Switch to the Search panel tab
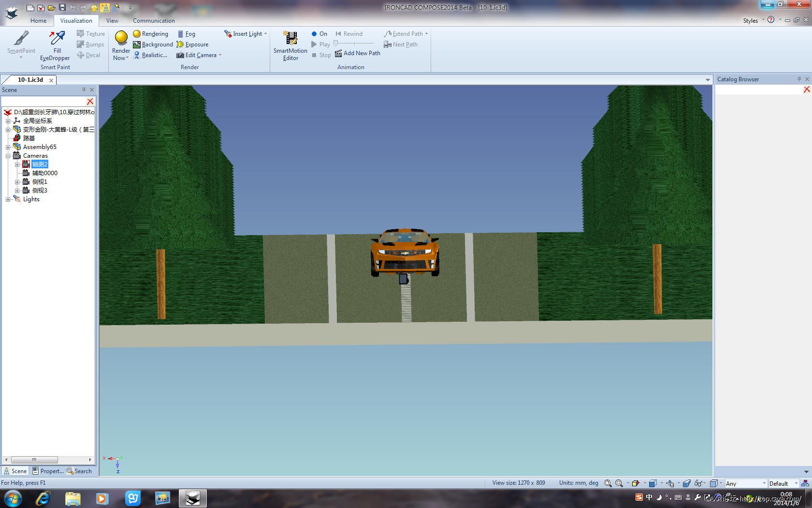Image resolution: width=812 pixels, height=508 pixels. 79,471
